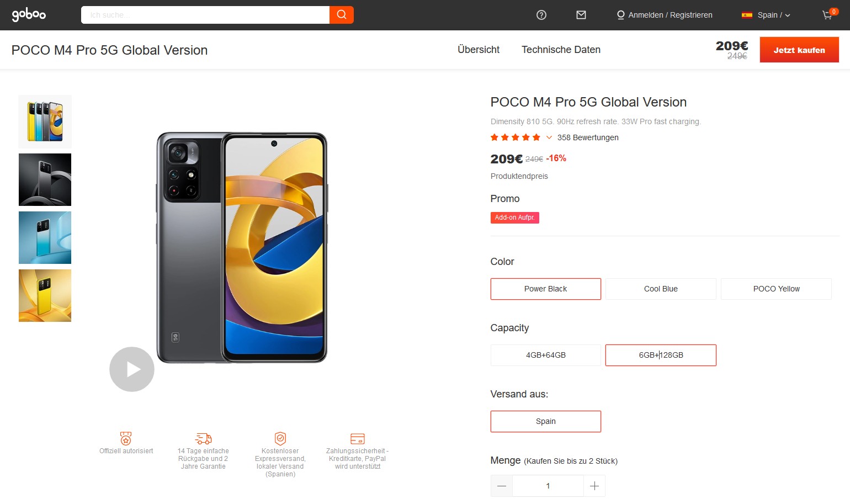Select POCO Yellow color option
Viewport: 850px width, 504px height.
pyautogui.click(x=776, y=289)
